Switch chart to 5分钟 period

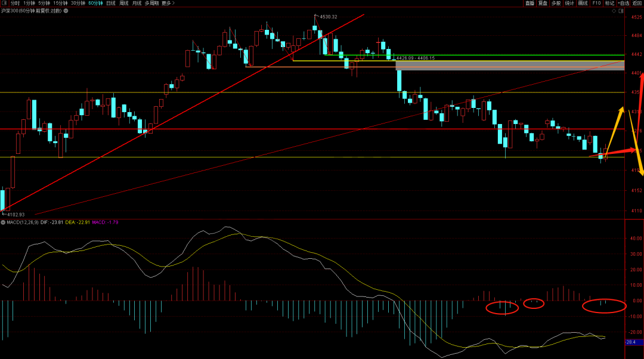(45, 3)
